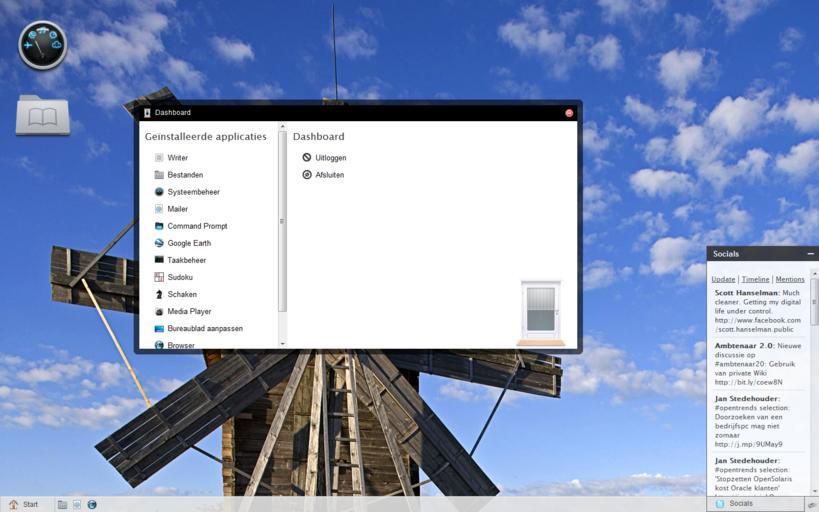Click the Update link in Socials
819x512 pixels.
723,280
